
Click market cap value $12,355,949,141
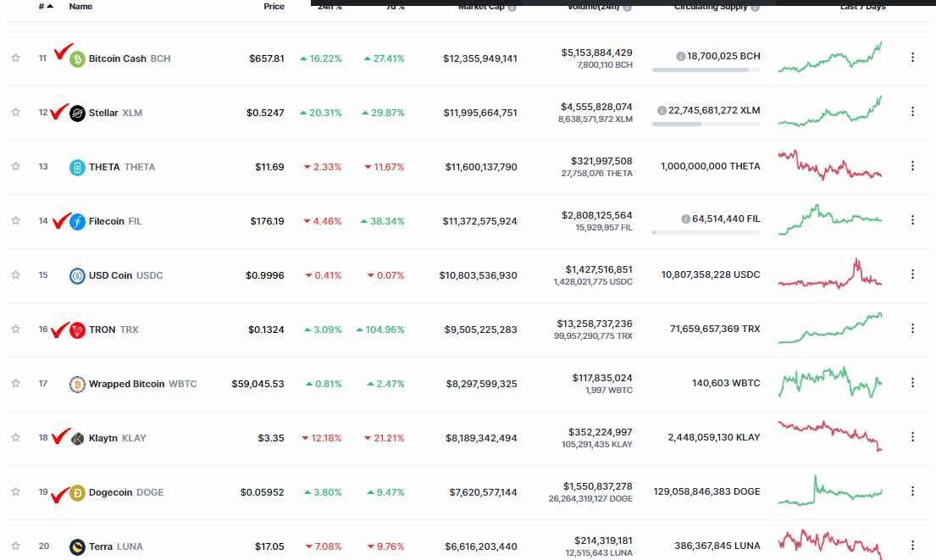coord(480,58)
